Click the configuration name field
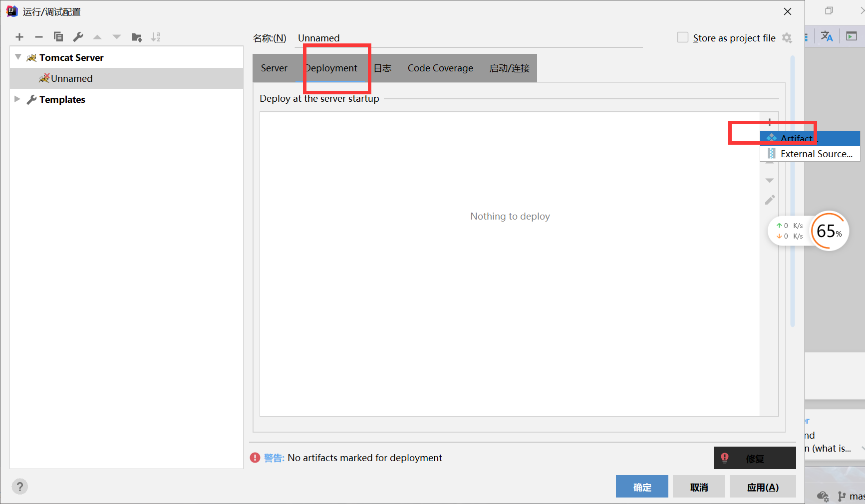 469,38
